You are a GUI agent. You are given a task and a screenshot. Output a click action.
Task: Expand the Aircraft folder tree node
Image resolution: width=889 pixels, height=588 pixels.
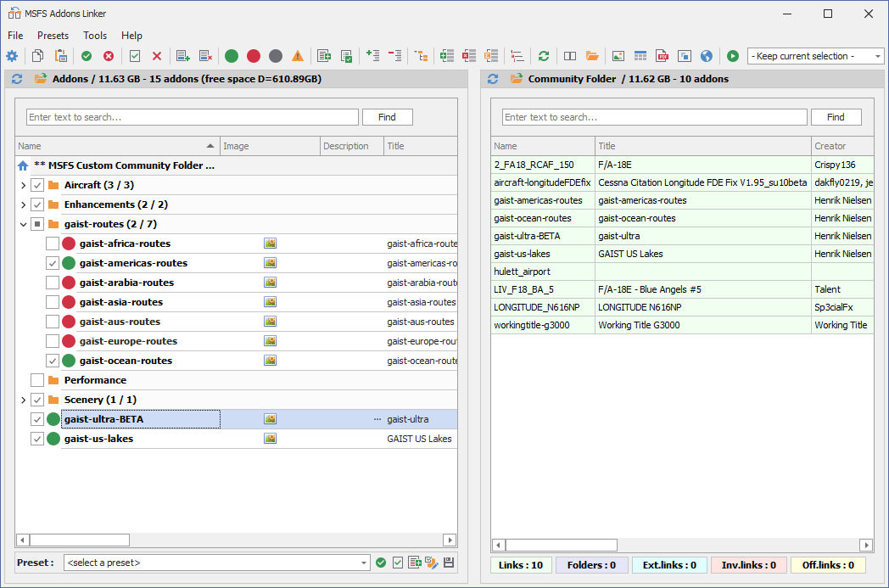(23, 185)
